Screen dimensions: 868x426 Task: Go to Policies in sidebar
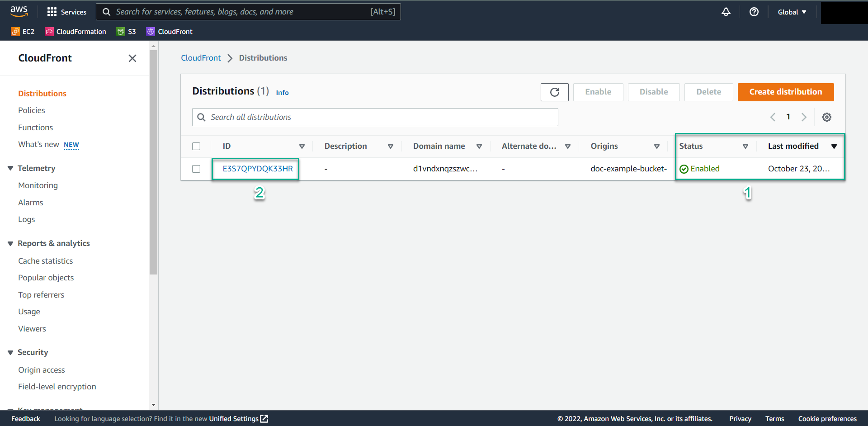pos(32,110)
